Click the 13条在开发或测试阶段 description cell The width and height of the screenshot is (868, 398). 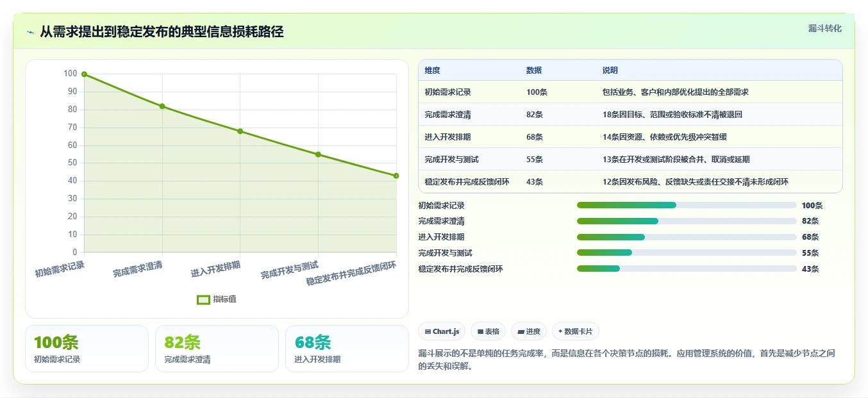719,160
